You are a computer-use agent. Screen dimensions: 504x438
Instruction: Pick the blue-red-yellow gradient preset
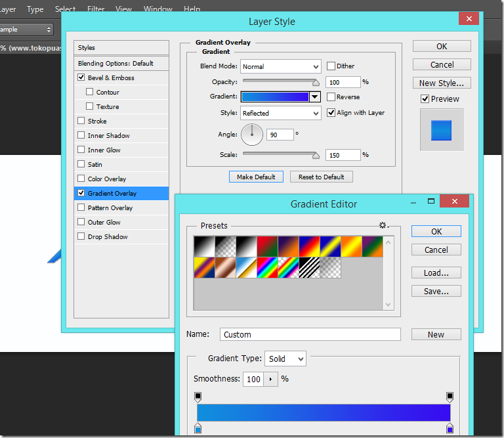(309, 246)
